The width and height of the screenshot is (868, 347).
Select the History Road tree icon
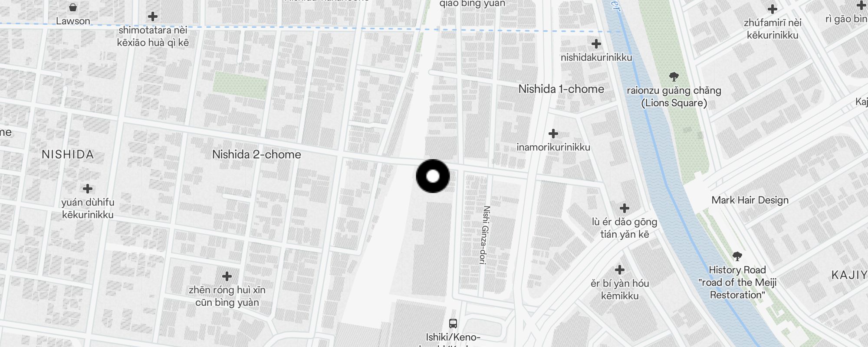(x=737, y=256)
